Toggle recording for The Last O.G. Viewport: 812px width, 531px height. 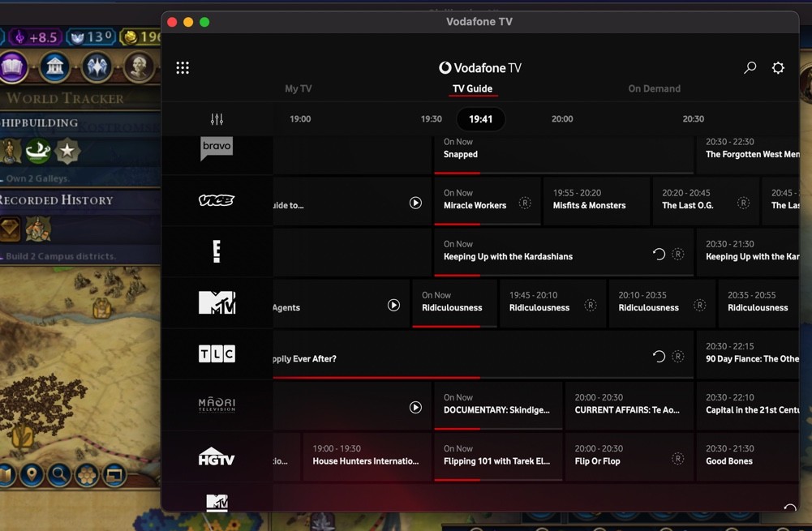744,203
